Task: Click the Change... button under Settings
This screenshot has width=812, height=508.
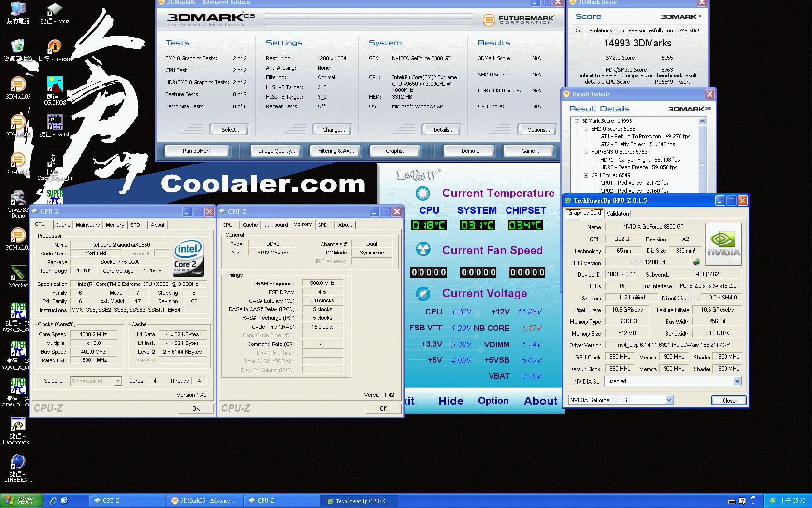Action: (333, 130)
